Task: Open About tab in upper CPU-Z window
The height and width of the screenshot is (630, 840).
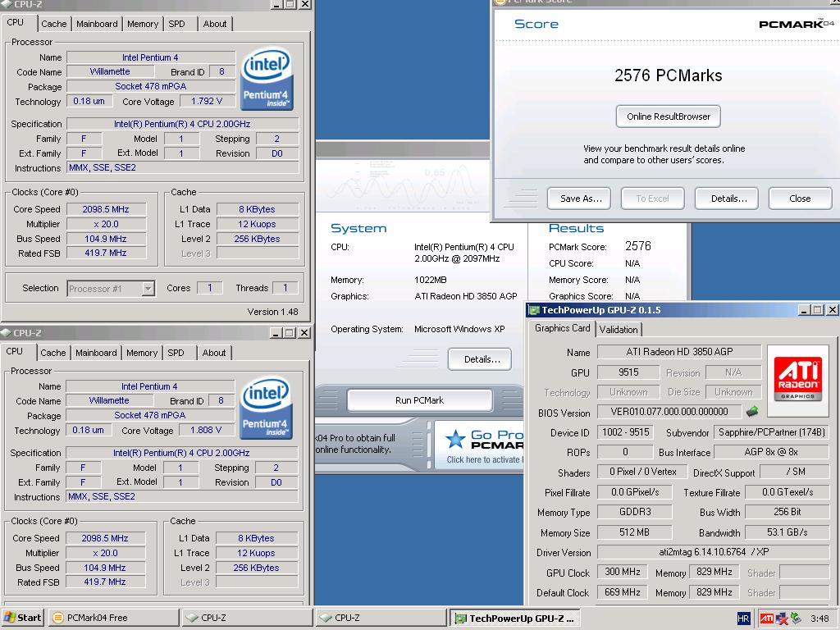Action: click(214, 24)
